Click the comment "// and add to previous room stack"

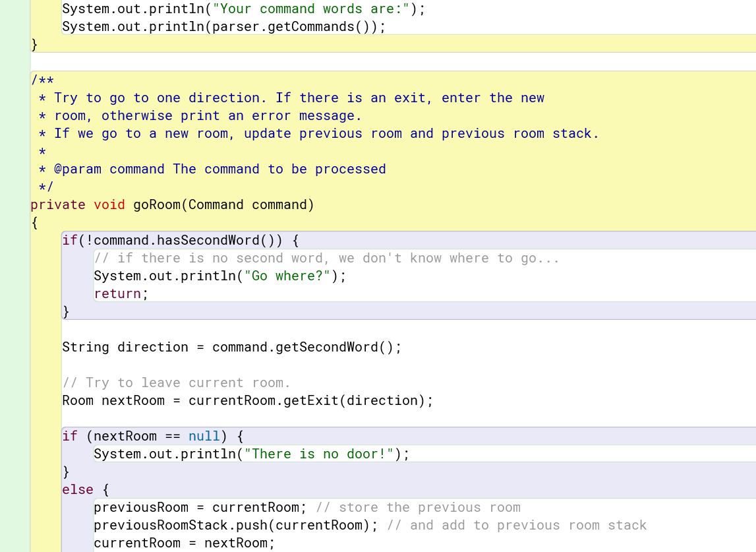click(517, 526)
